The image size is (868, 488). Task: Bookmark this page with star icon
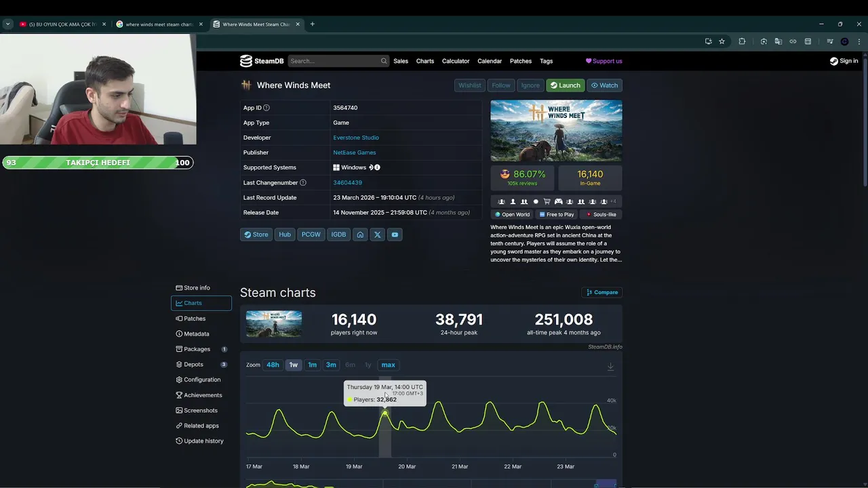[x=722, y=41]
